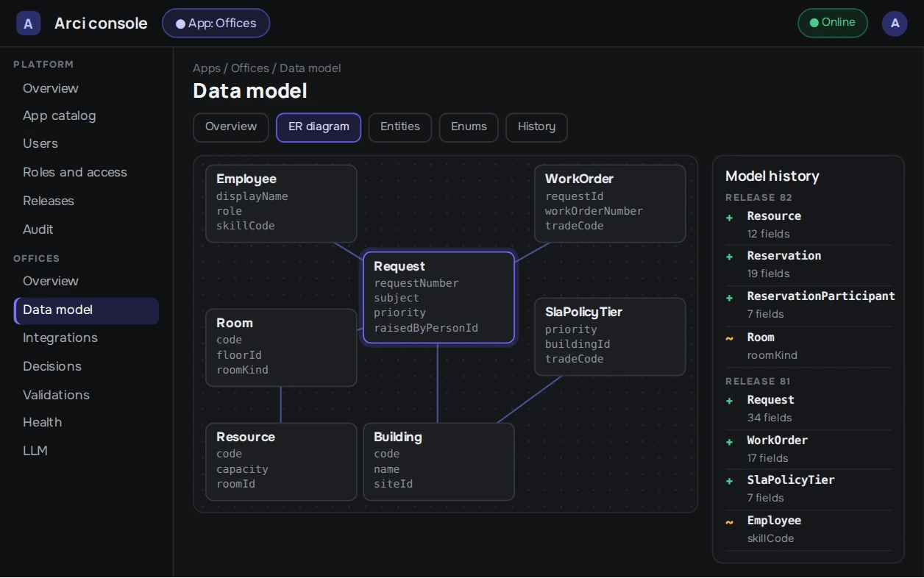
Task: Open Request entry in Model history
Action: [x=808, y=409]
